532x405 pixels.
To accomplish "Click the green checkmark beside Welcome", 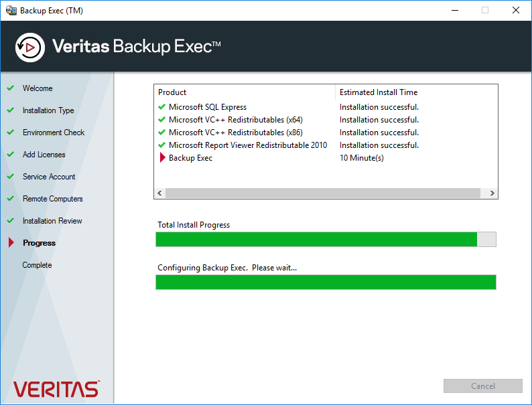I will [x=11, y=88].
